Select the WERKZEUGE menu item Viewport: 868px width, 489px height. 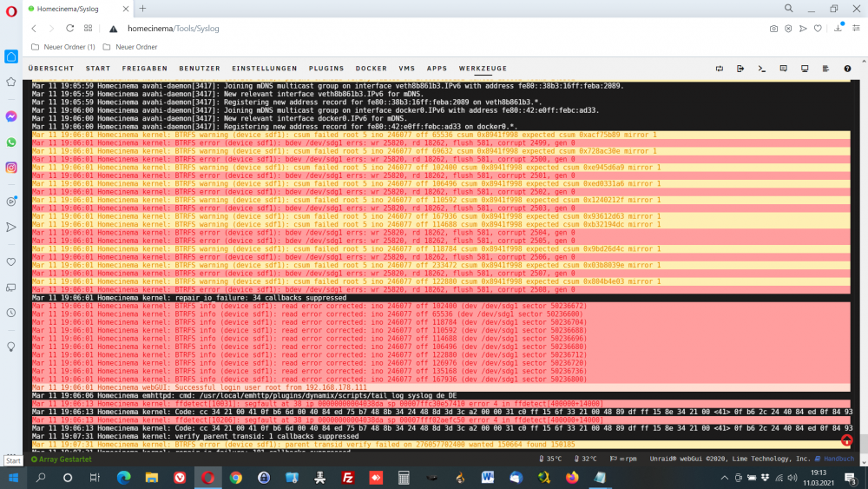coord(483,69)
